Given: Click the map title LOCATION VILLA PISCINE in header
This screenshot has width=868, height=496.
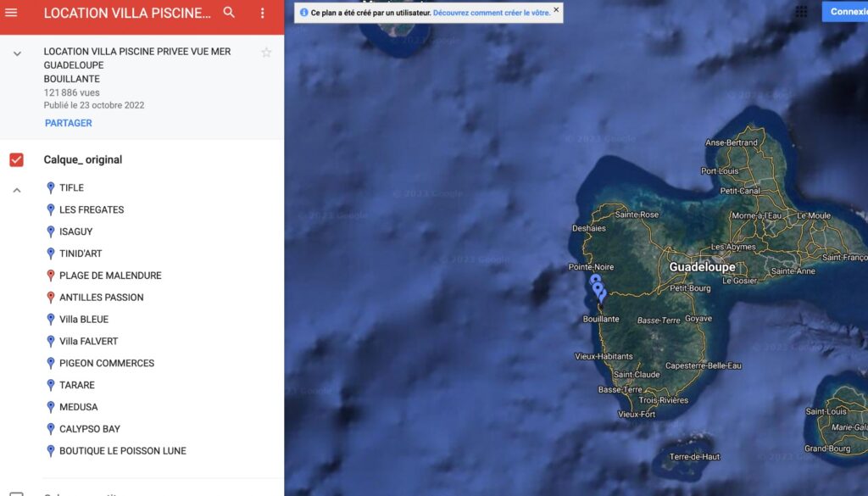Looking at the screenshot, I should pos(127,14).
